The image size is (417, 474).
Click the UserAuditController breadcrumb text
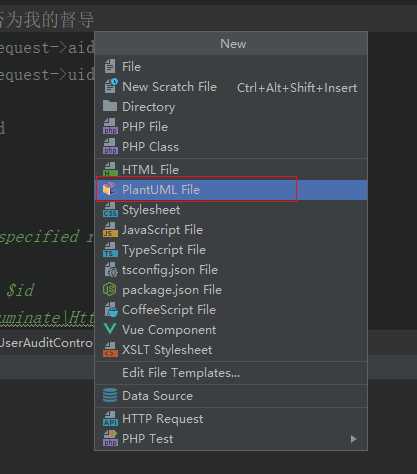46,343
